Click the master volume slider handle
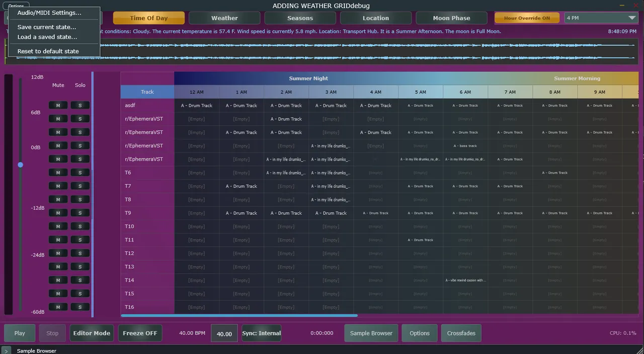The image size is (644, 354). click(21, 165)
